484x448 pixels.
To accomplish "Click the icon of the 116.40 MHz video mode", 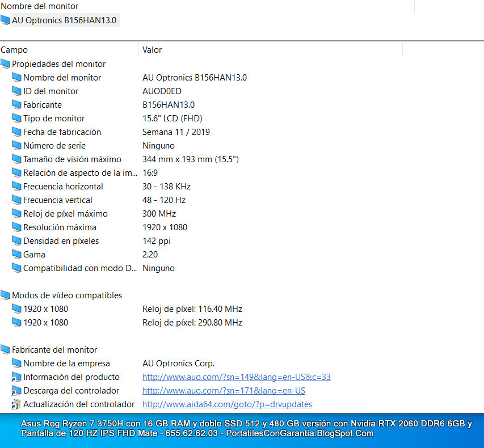I will click(16, 308).
